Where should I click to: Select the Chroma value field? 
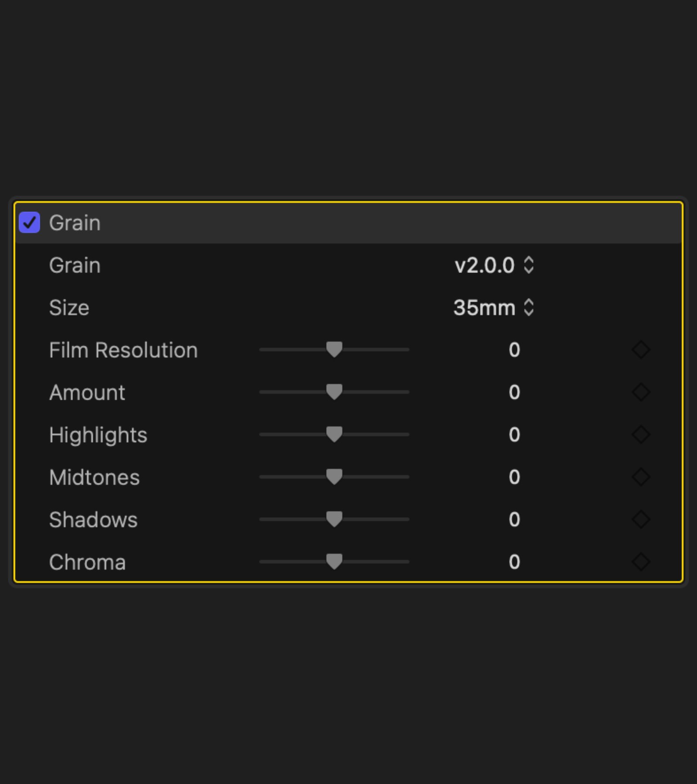click(514, 561)
